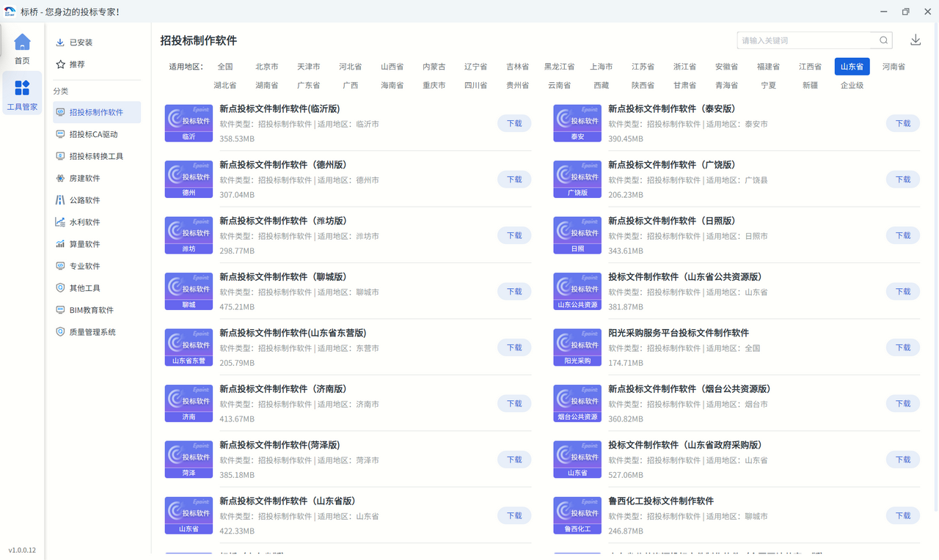Download 鲁西化工投标文件制作软件
939x560 pixels.
[902, 515]
